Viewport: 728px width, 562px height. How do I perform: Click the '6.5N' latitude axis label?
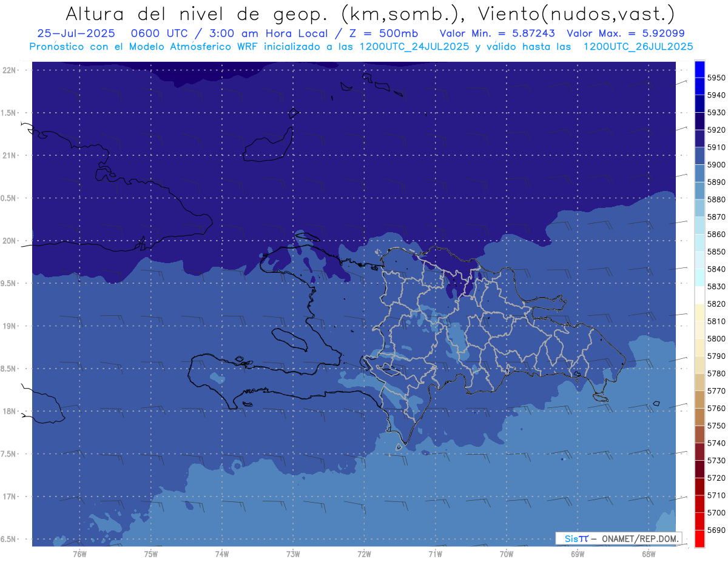click(9, 539)
